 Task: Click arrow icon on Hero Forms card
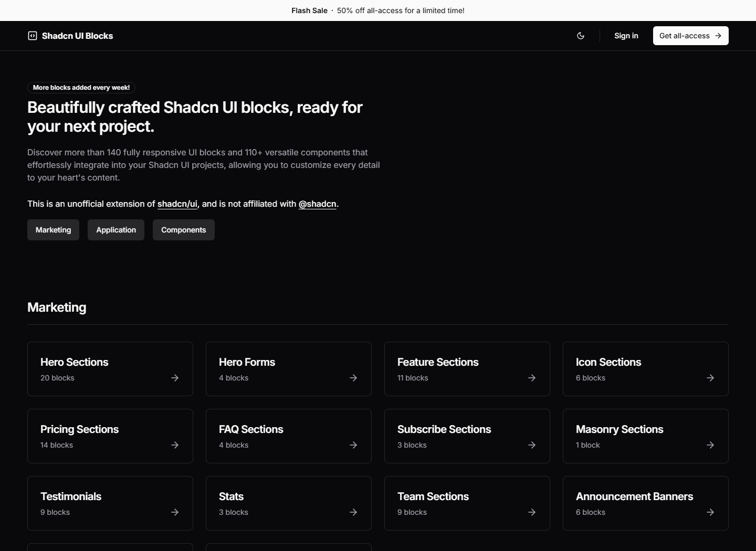(353, 378)
